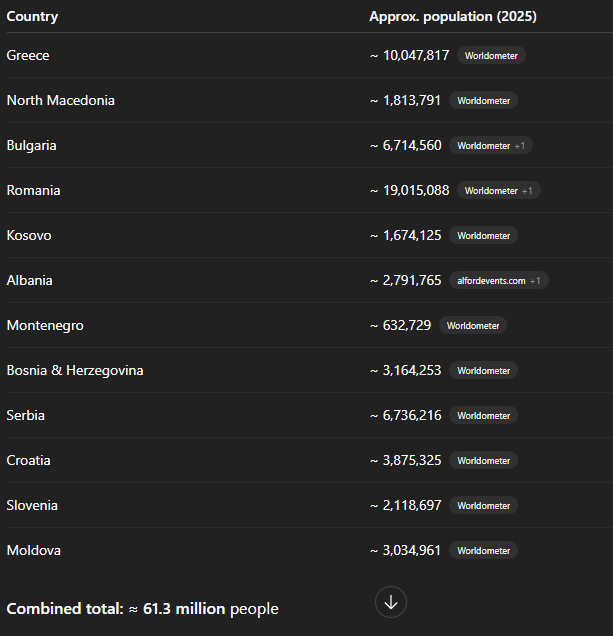Click the population value 3,164,253
Viewport: 613px width, 636px height.
[x=412, y=371]
